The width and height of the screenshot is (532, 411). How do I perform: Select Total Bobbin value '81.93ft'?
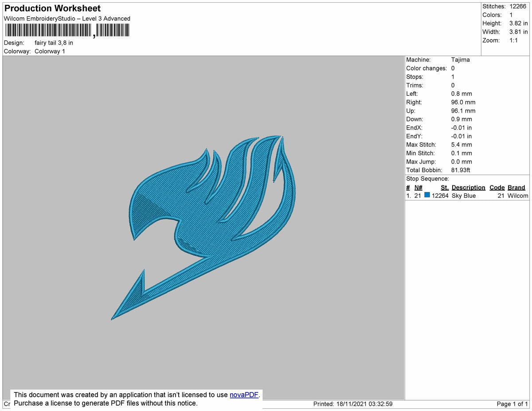tap(461, 170)
